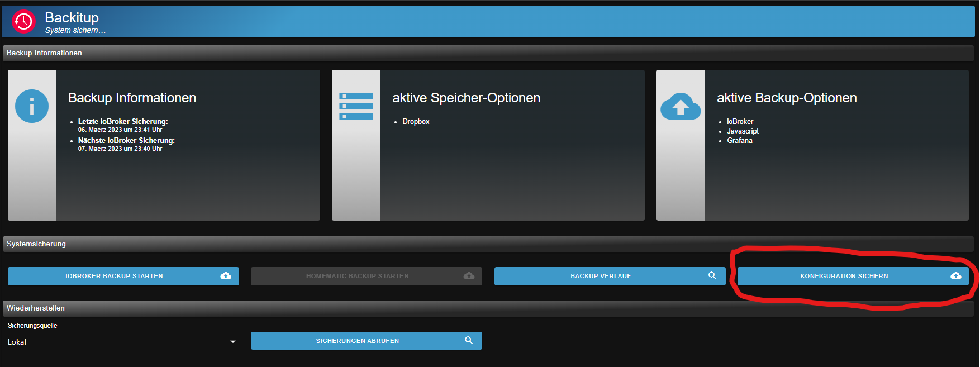The height and width of the screenshot is (367, 980).
Task: Click cloud icon on Homematic Backup starten
Action: pos(469,276)
